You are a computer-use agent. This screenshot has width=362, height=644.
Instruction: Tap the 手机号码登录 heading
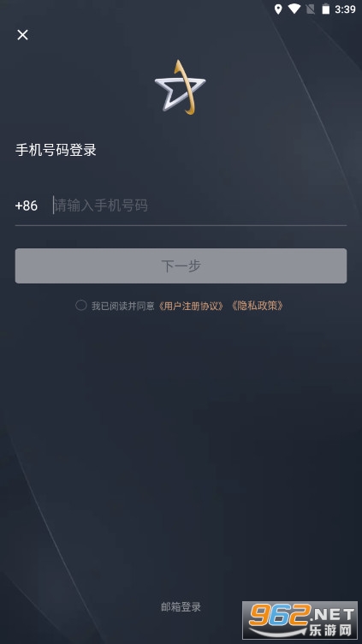(56, 150)
